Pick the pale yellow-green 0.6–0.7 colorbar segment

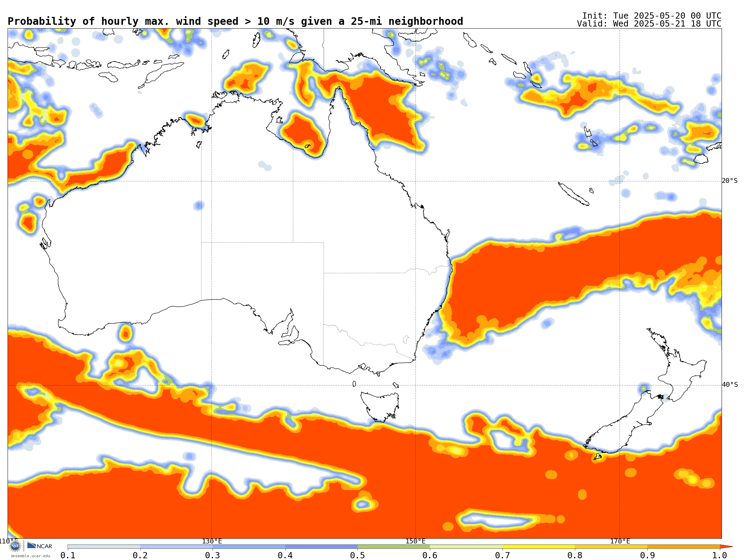click(x=466, y=547)
